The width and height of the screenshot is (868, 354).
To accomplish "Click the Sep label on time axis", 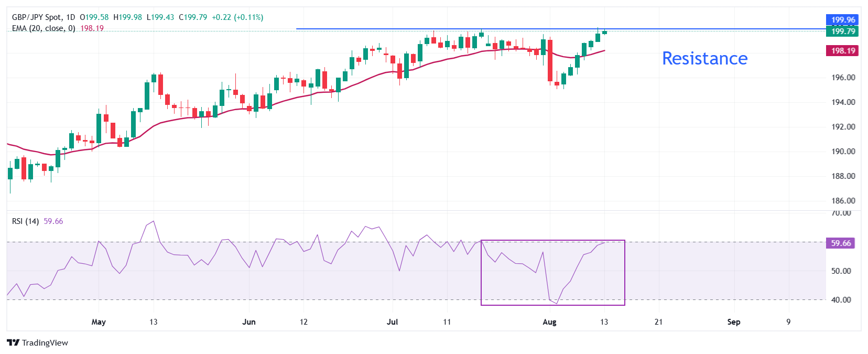I will (x=733, y=322).
